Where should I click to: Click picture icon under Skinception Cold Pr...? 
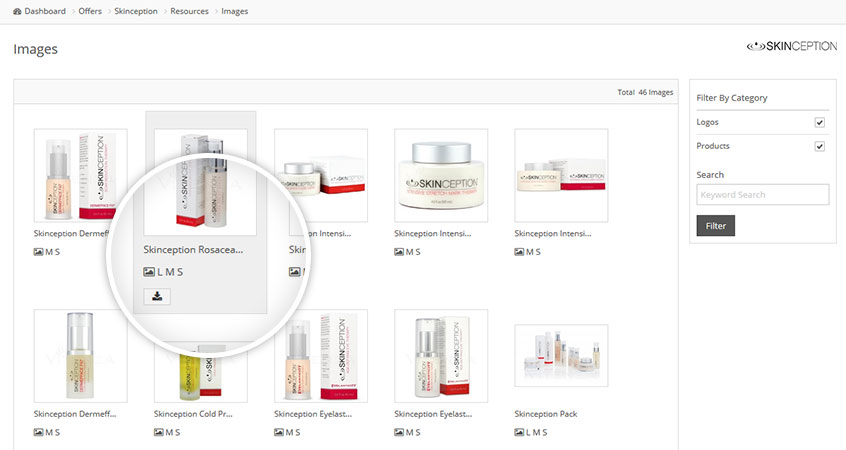[159, 432]
